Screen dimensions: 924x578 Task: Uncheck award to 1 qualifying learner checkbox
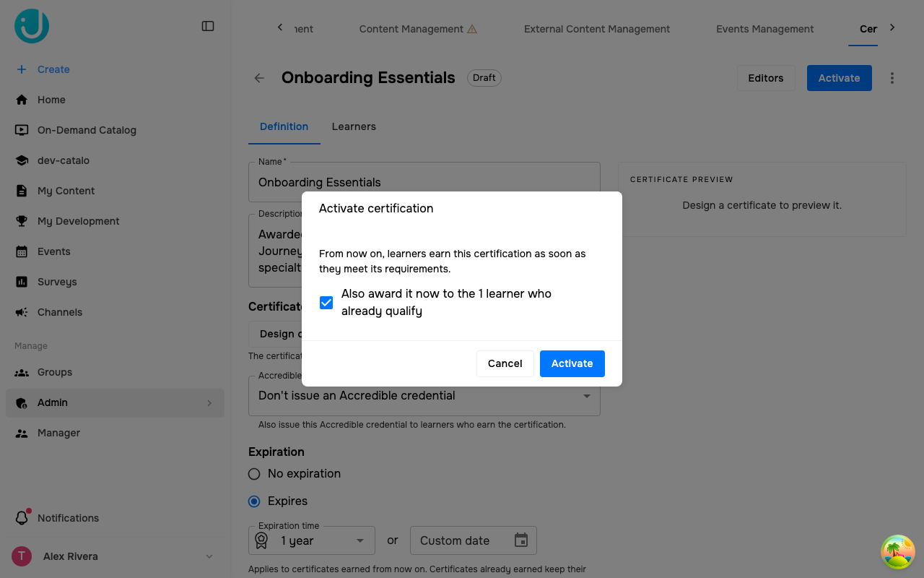click(326, 303)
